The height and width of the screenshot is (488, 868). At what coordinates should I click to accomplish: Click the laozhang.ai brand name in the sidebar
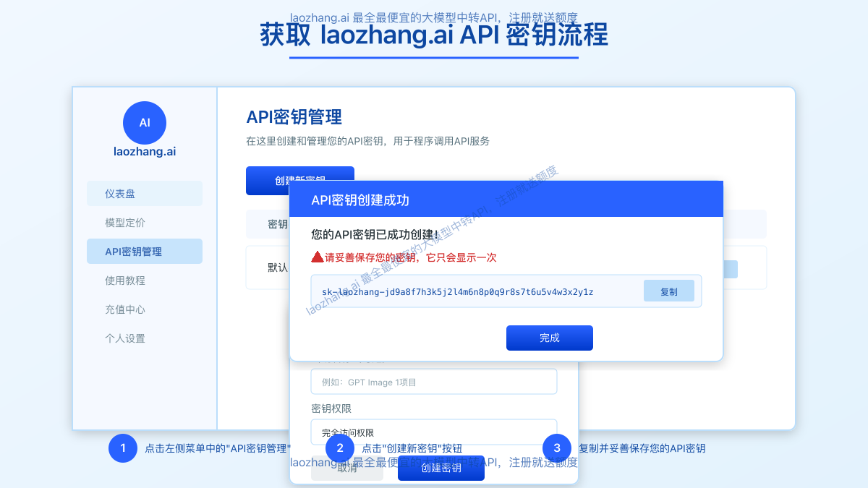pyautogui.click(x=145, y=152)
